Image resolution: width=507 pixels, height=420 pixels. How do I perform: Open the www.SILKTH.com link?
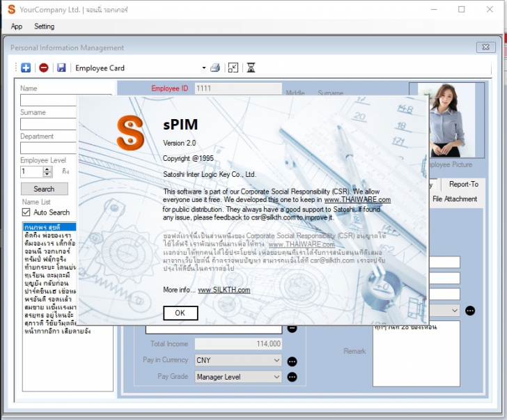pyautogui.click(x=224, y=290)
